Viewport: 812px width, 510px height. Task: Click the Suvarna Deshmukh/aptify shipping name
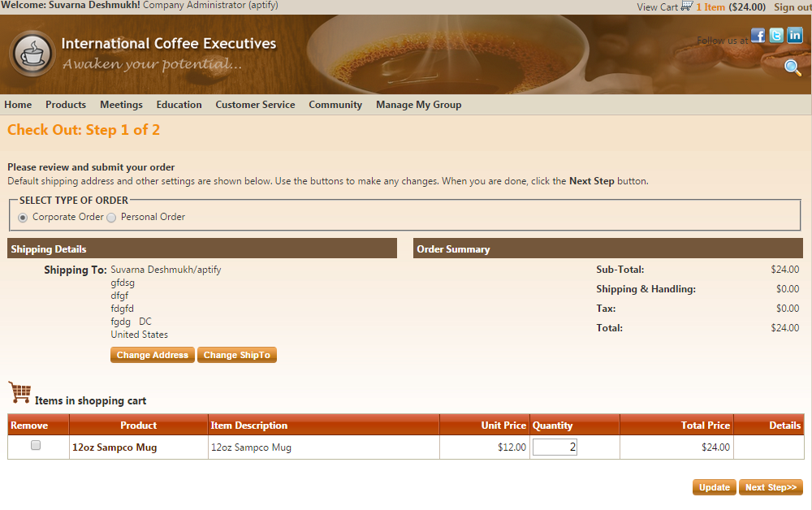pos(166,270)
